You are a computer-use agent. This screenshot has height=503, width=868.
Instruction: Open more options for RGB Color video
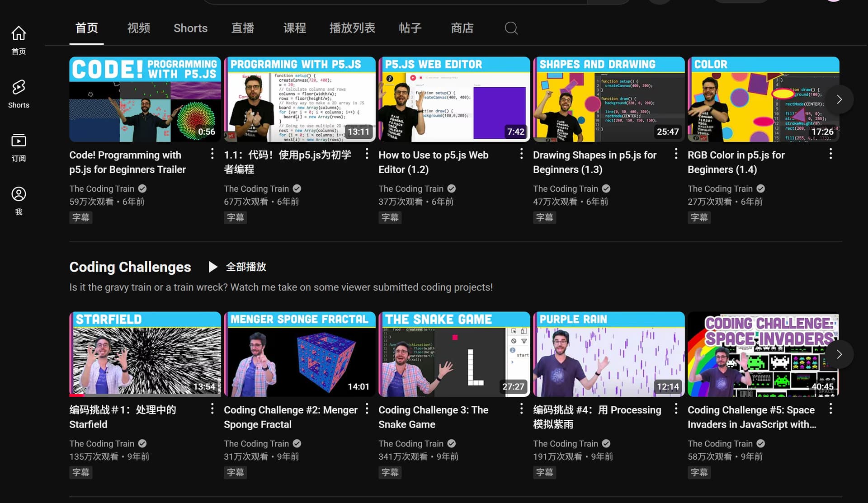[x=830, y=154]
